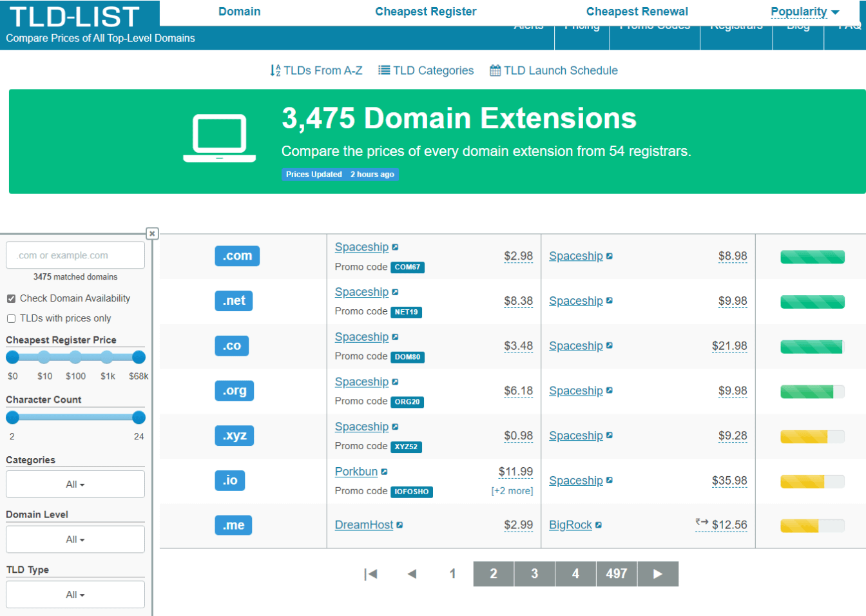Click the NET19 promo code badge
Screen dimensions: 866x616
point(407,313)
